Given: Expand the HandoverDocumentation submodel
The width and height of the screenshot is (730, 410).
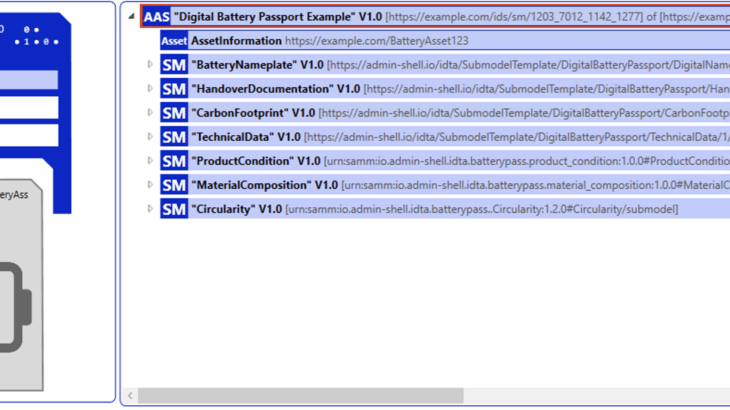Looking at the screenshot, I should 150,89.
